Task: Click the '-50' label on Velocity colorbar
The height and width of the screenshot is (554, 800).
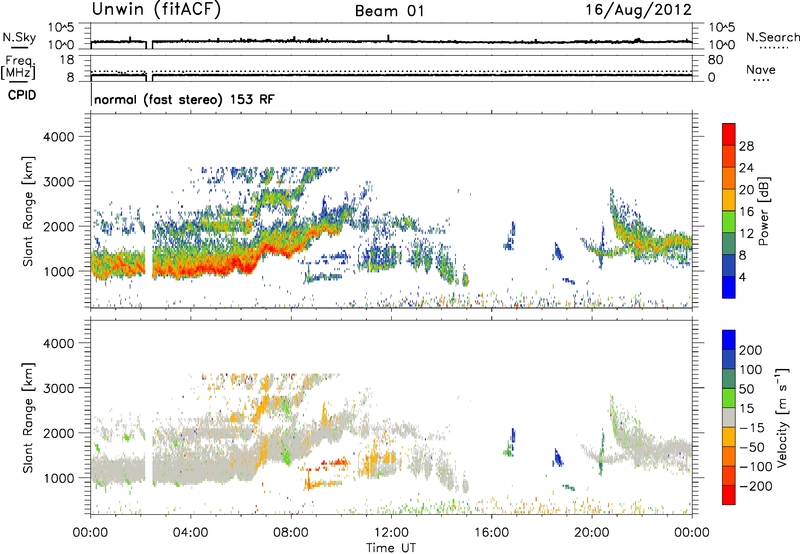Action: [x=752, y=447]
